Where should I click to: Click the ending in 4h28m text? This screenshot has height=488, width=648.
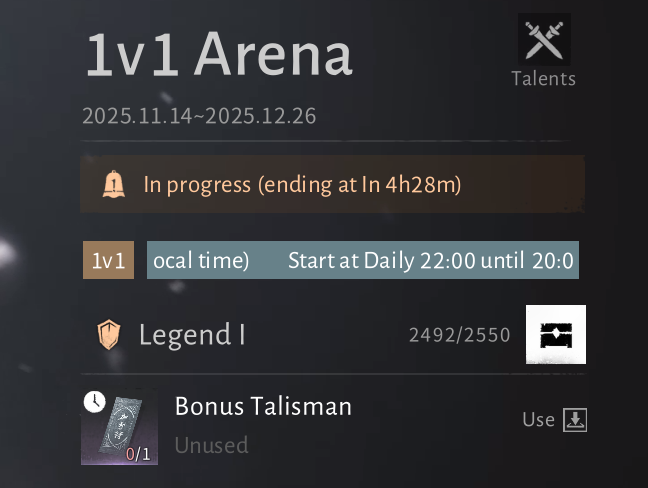[x=360, y=185]
